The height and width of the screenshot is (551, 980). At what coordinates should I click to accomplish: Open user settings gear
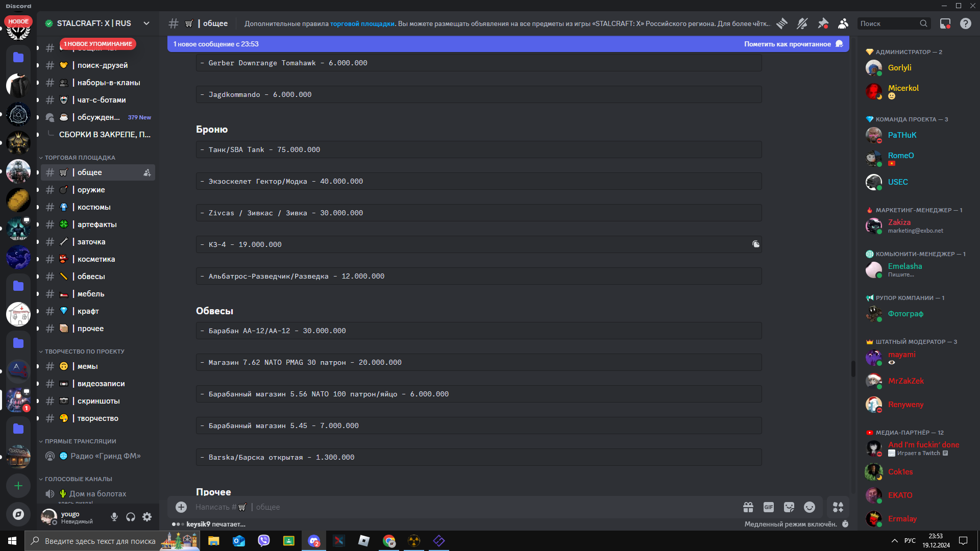click(147, 517)
